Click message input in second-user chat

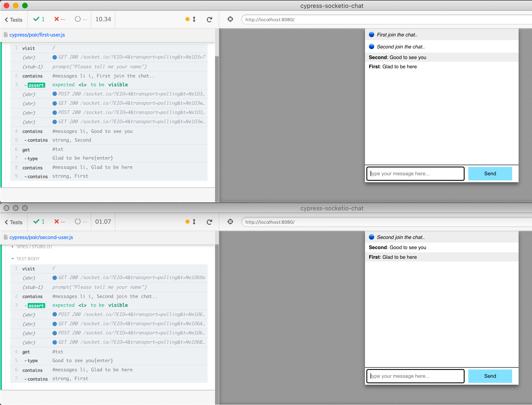pyautogui.click(x=415, y=376)
